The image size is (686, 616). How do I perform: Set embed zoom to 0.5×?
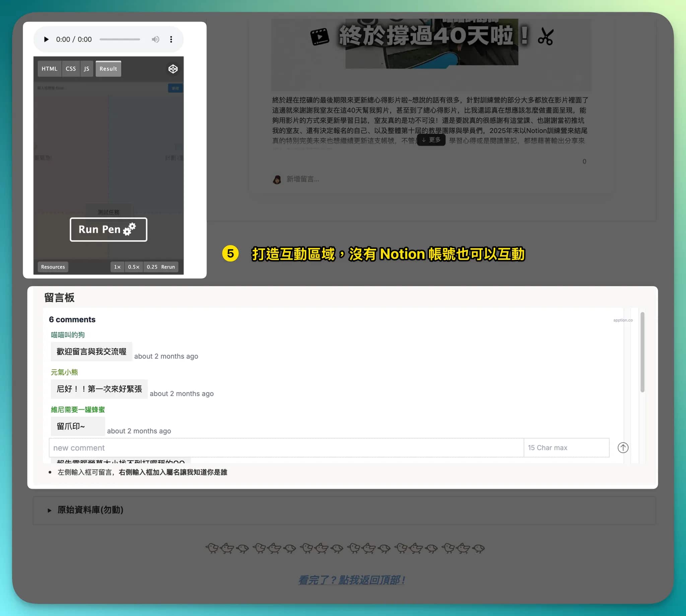tap(134, 267)
